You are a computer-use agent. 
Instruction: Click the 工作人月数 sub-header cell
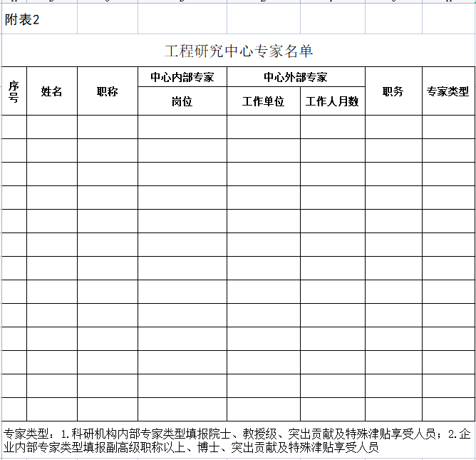[332, 101]
